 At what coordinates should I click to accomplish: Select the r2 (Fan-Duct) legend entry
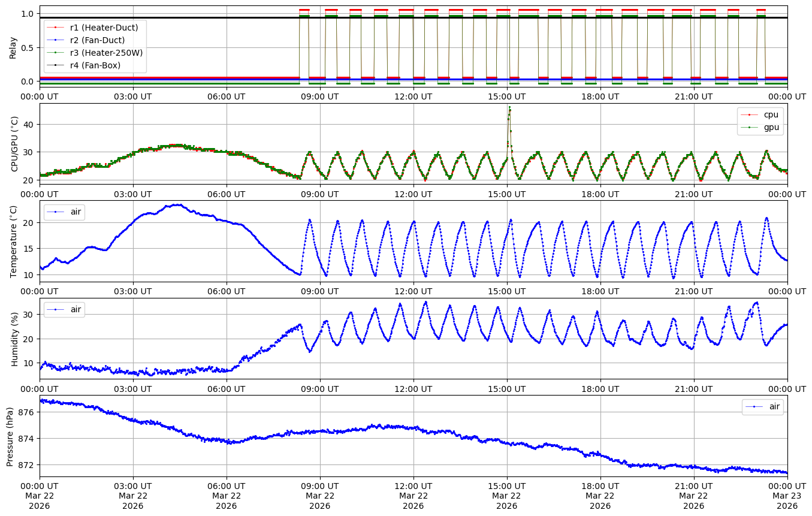click(x=97, y=40)
